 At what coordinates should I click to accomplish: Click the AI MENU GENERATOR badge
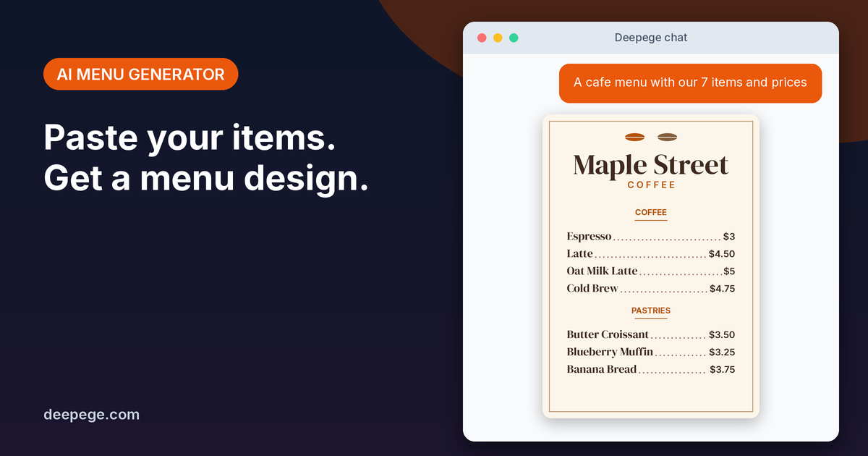[x=140, y=74]
